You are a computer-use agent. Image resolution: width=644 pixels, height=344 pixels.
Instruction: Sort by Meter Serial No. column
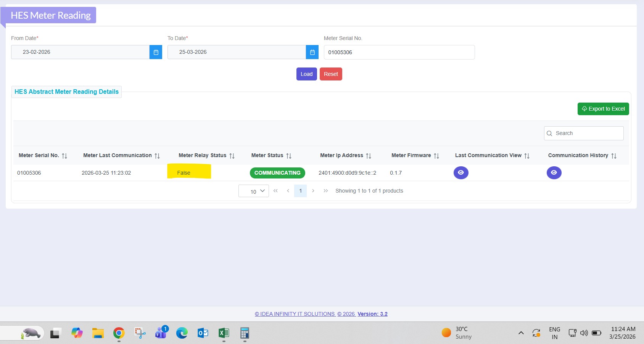[64, 156]
